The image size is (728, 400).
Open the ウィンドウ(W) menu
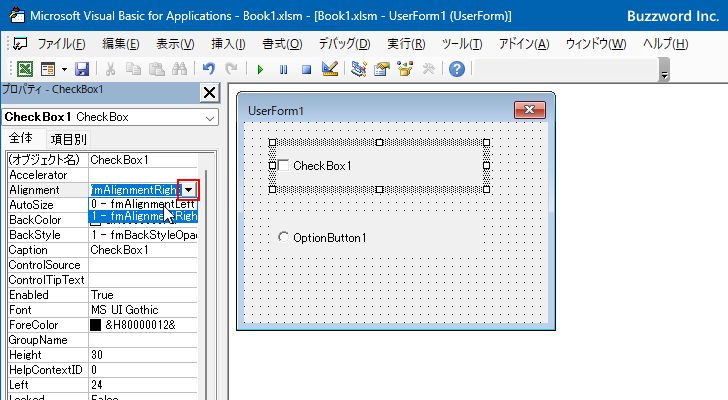tap(596, 44)
